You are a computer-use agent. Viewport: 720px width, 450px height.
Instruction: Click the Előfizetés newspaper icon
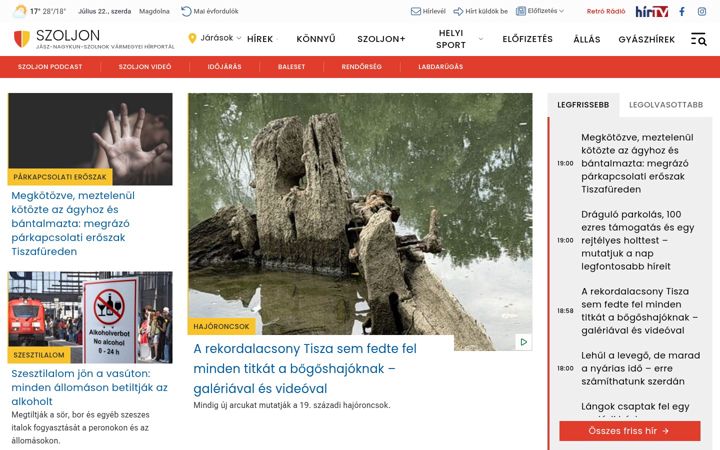521,11
